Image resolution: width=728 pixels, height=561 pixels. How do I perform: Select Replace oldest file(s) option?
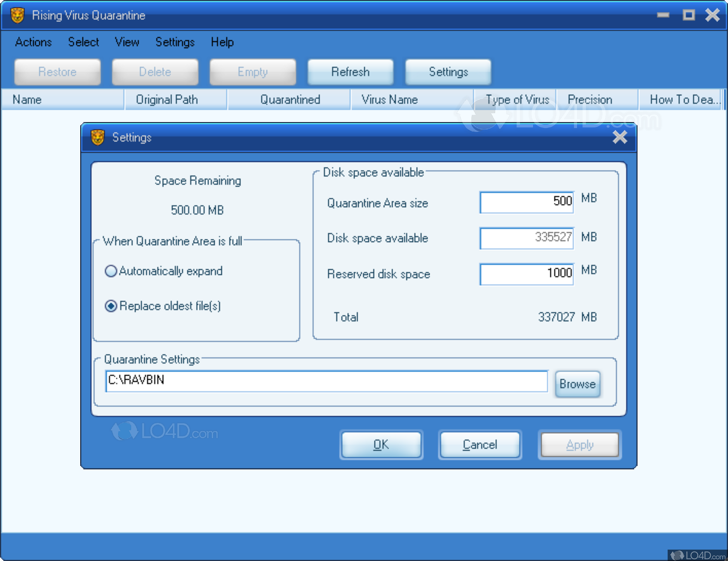[x=163, y=306]
